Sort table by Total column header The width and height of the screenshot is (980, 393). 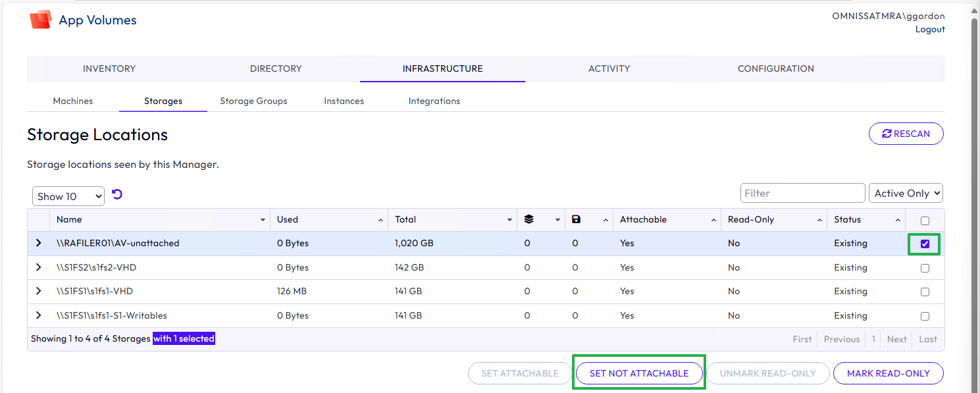453,219
